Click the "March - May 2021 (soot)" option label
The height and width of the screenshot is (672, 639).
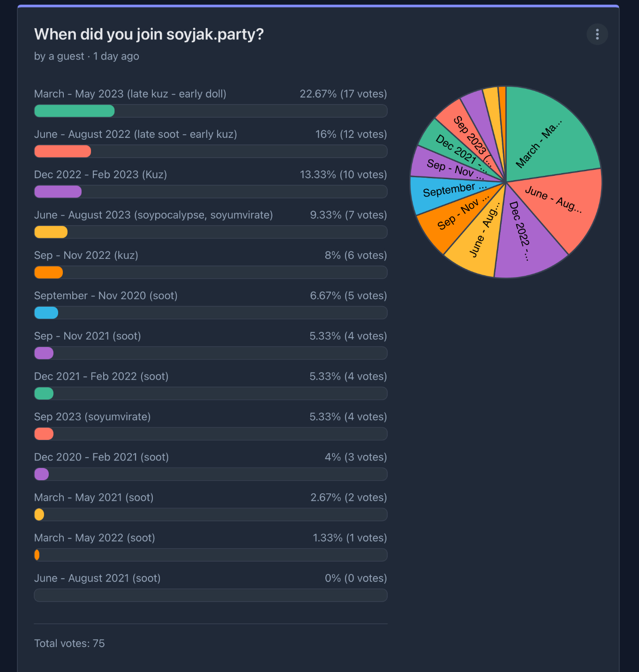coord(94,498)
